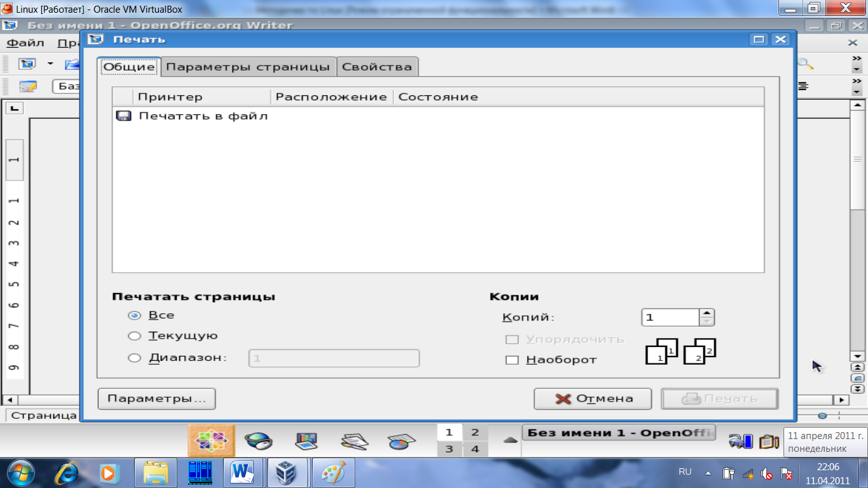Click the Принтер column header
This screenshot has width=868, height=488.
[x=202, y=97]
